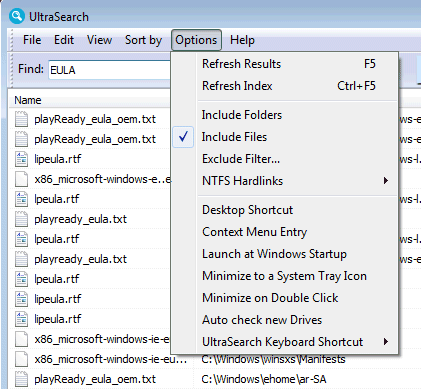Image resolution: width=421 pixels, height=389 pixels.
Task: Open the File menu
Action: pyautogui.click(x=32, y=40)
